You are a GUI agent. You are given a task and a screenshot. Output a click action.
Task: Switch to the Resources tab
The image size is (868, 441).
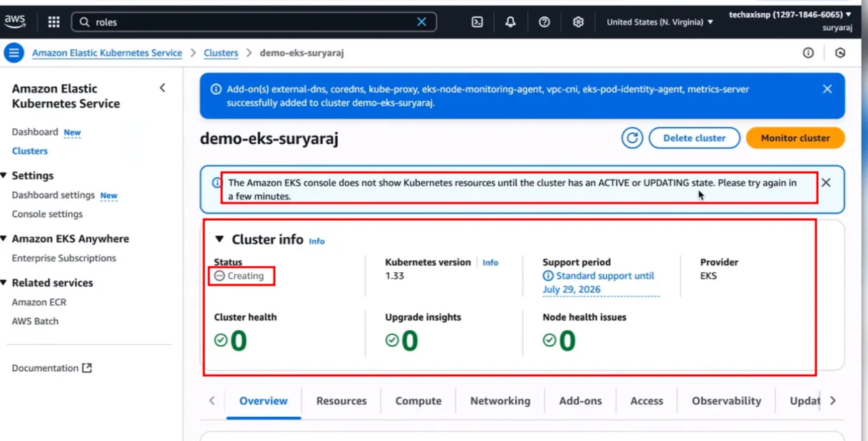341,401
